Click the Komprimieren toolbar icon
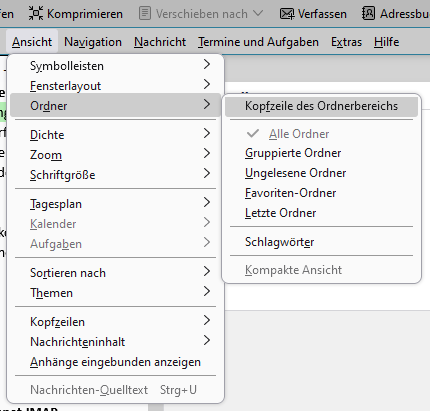The width and height of the screenshot is (430, 411). point(36,13)
